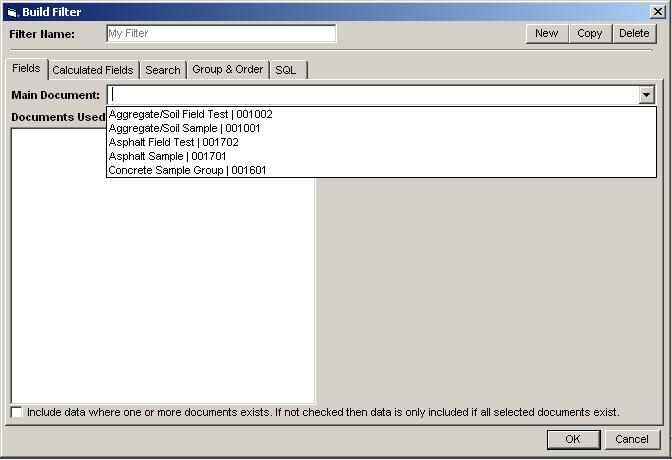This screenshot has height=460, width=672.
Task: Choose Concrete Sample Group | 001601
Action: click(x=187, y=170)
